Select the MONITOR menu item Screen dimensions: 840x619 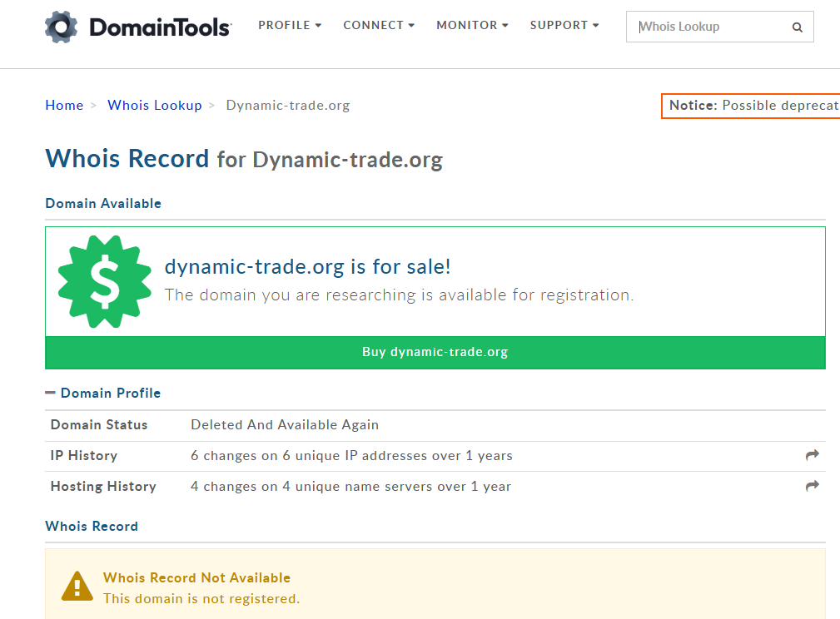tap(472, 25)
